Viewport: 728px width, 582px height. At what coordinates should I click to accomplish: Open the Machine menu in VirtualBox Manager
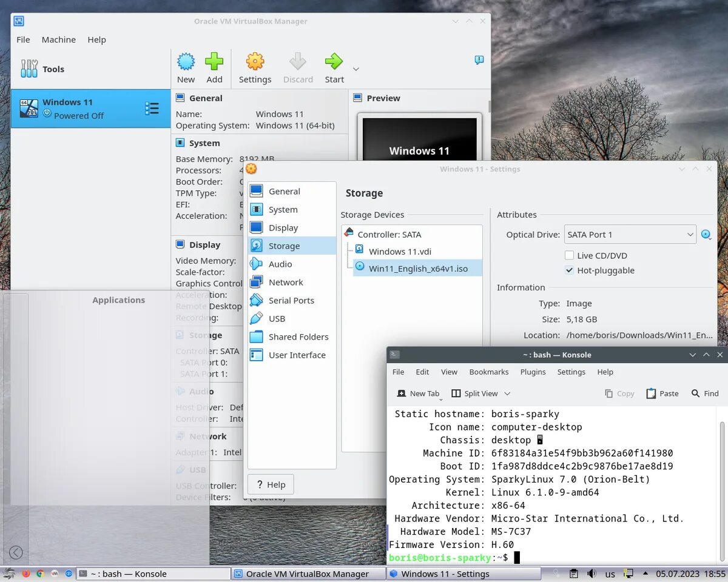58,39
